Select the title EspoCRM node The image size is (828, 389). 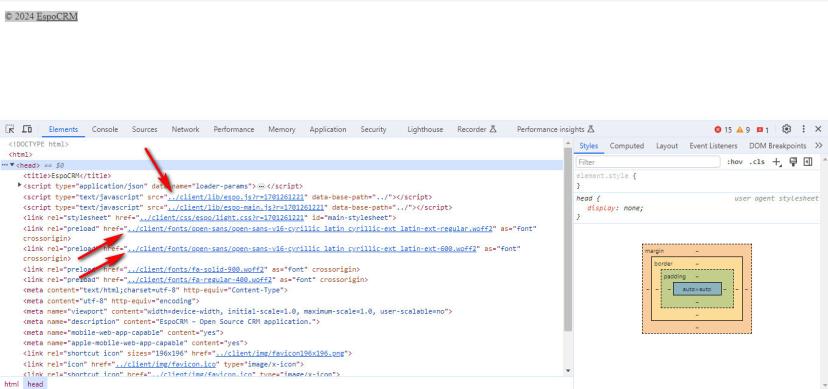(x=67, y=176)
